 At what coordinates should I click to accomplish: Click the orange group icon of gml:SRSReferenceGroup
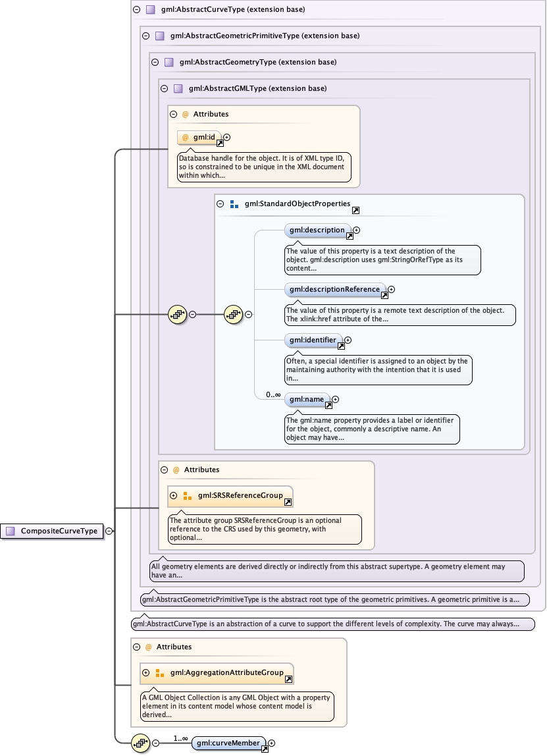coord(188,496)
